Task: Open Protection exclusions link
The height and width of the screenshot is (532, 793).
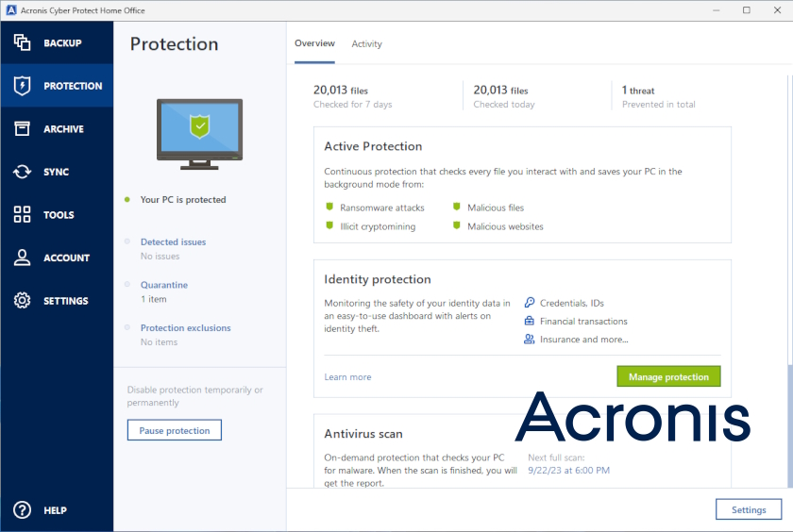Action: click(x=186, y=328)
